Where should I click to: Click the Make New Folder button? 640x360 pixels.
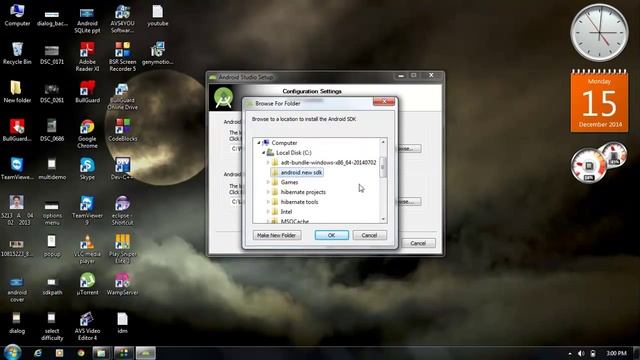(277, 235)
